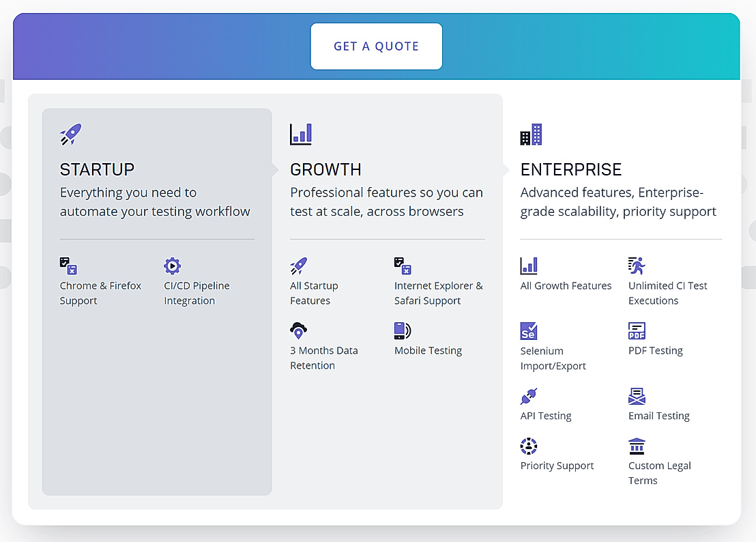Click the Selenium Import/Export Se icon

(528, 330)
